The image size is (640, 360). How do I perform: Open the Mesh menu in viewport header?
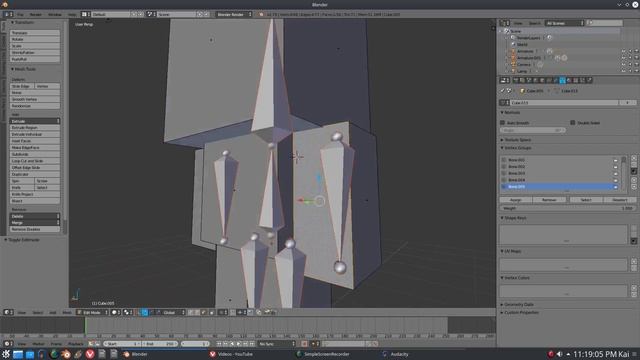tap(67, 313)
